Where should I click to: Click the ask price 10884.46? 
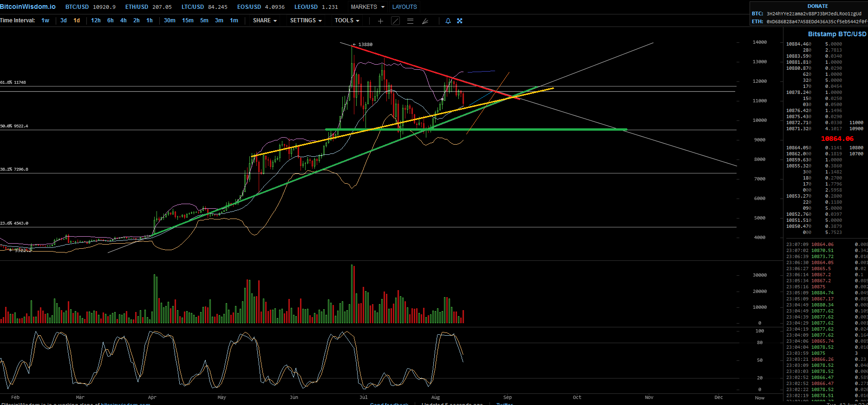(799, 44)
